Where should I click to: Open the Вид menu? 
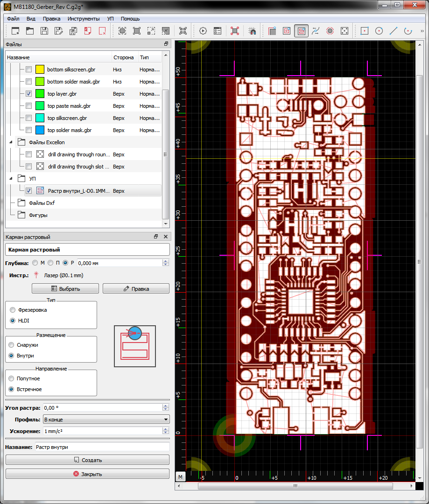click(x=31, y=19)
